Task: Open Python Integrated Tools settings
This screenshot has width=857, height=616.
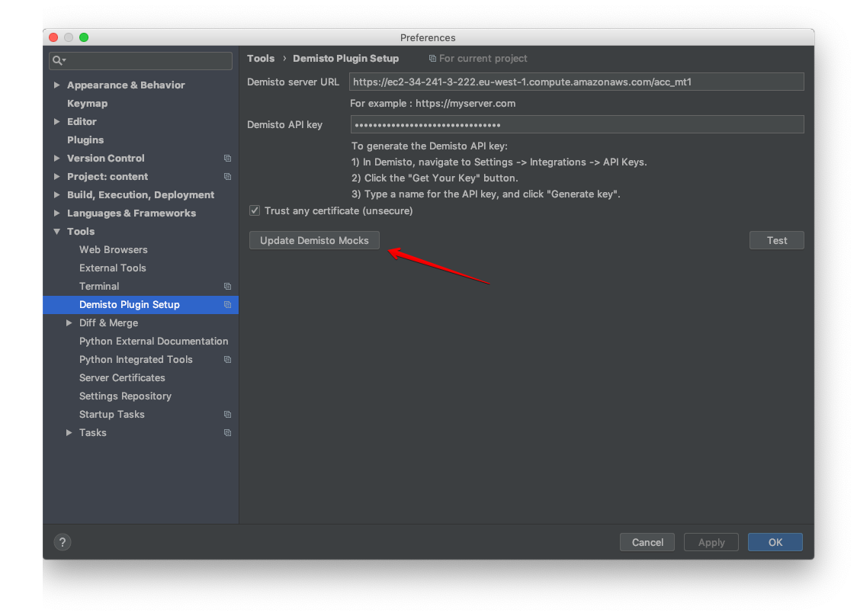Action: pyautogui.click(x=136, y=360)
